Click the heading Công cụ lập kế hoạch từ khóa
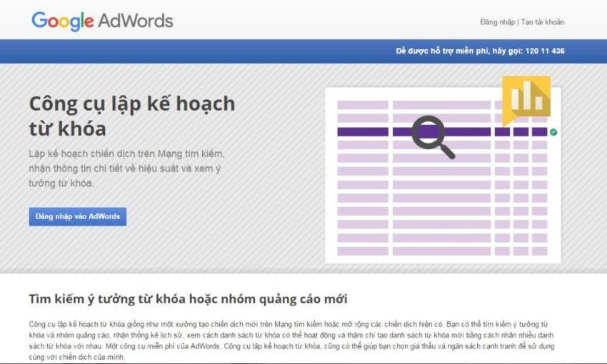The height and width of the screenshot is (364, 607). tap(132, 116)
